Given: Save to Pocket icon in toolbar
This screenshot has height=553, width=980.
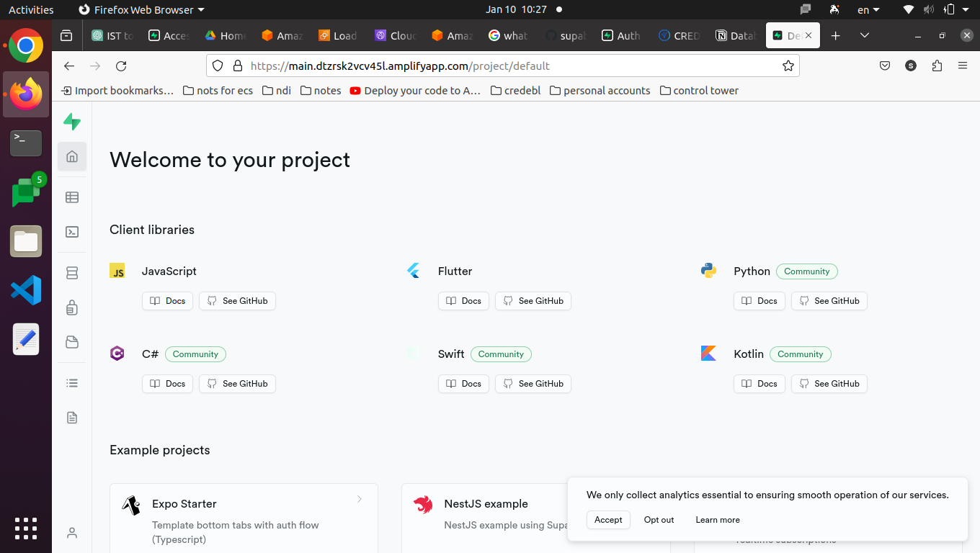Looking at the screenshot, I should coord(885,66).
